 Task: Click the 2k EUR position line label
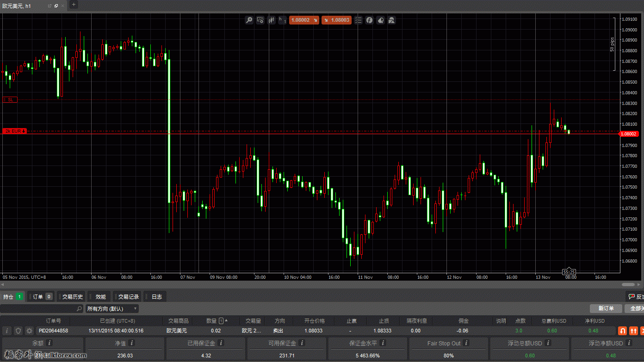15,131
